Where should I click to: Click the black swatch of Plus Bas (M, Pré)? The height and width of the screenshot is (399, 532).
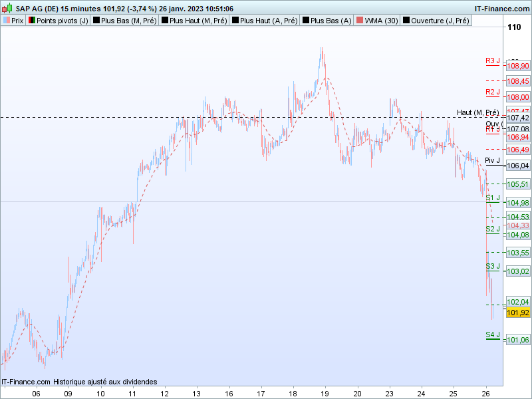pos(96,21)
